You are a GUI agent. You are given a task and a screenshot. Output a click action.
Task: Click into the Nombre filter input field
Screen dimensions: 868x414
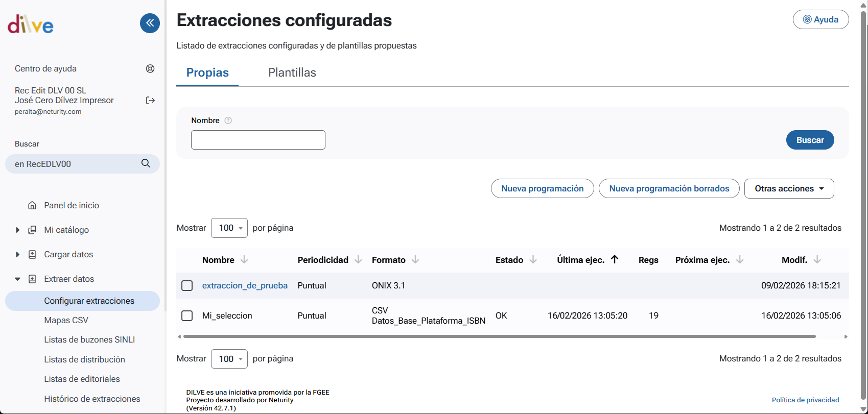258,140
